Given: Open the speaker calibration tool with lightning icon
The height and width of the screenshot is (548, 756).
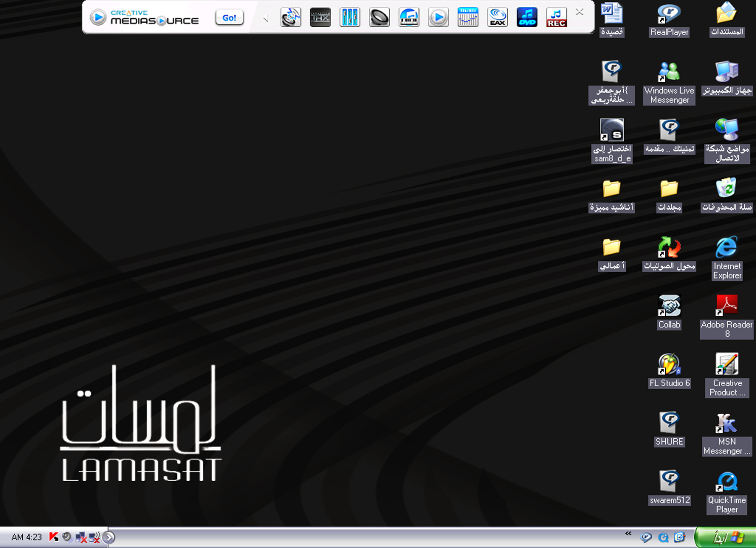Looking at the screenshot, I should [x=291, y=18].
